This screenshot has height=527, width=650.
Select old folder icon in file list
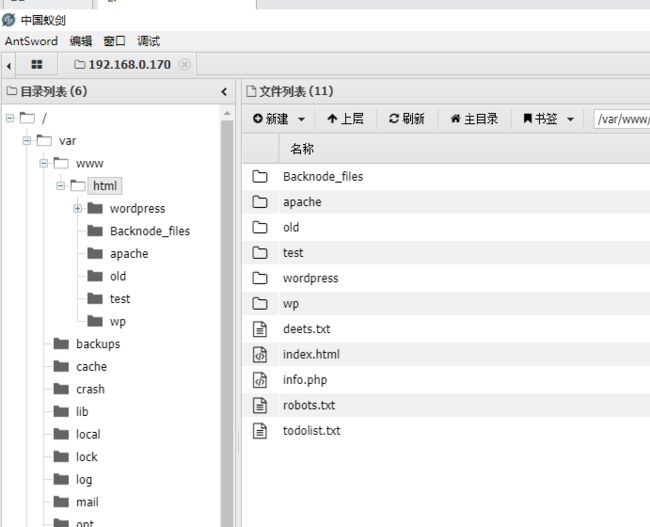pyautogui.click(x=260, y=227)
